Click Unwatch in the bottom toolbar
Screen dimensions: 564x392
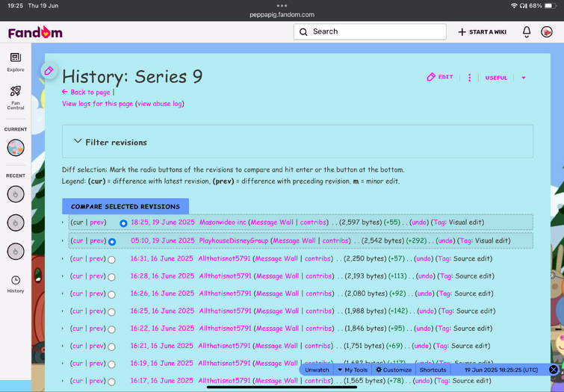[x=317, y=370]
